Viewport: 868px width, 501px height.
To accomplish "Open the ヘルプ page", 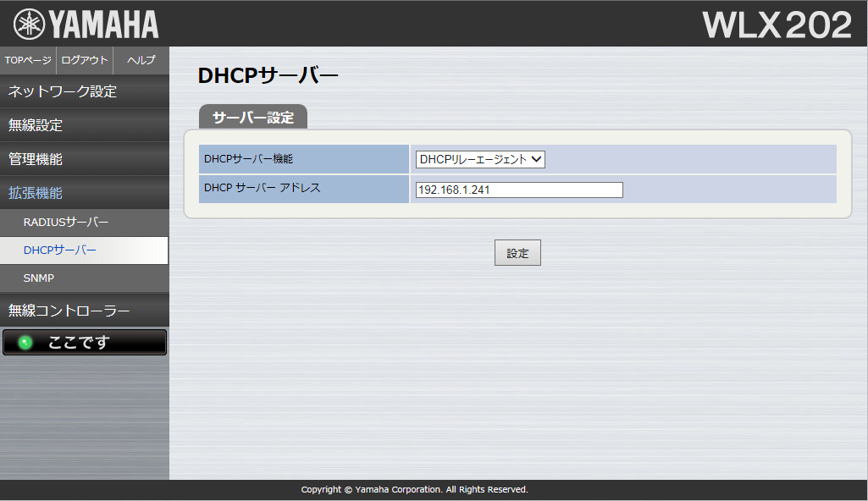I will (x=140, y=60).
